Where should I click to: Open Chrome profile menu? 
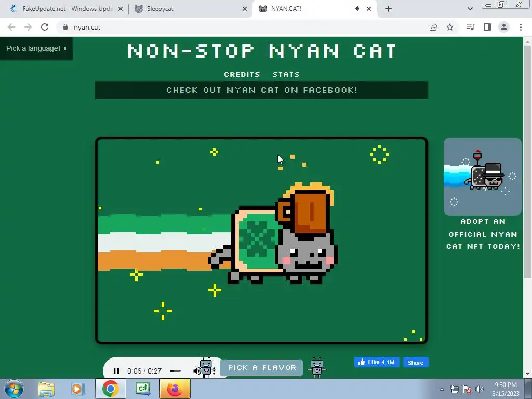pyautogui.click(x=504, y=27)
